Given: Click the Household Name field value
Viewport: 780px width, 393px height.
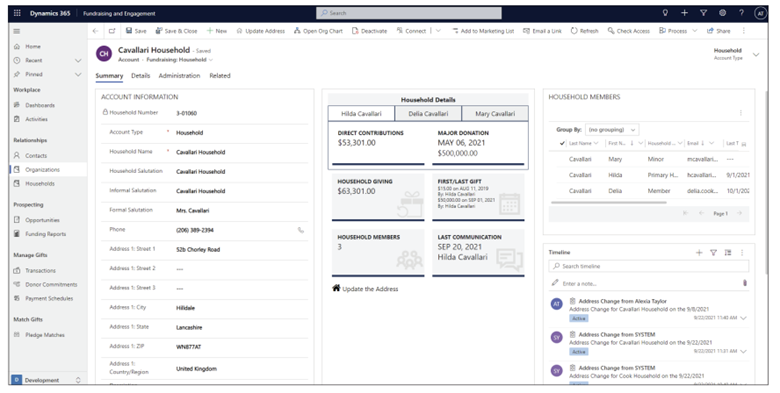Looking at the screenshot, I should [200, 152].
